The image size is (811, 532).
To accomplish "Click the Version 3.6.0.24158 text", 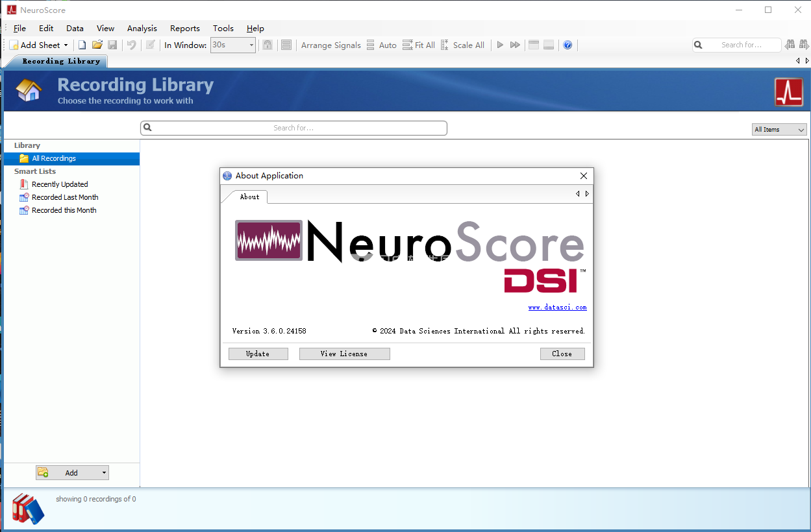I will 269,331.
